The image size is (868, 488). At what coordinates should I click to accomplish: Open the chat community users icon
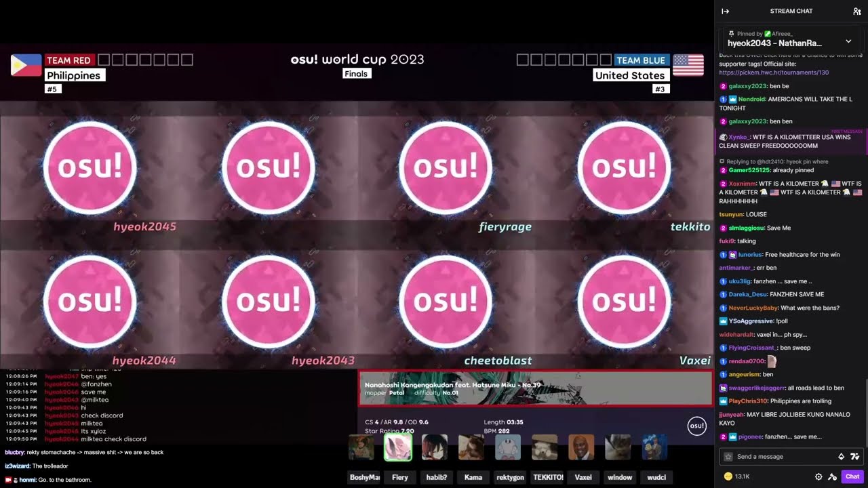[856, 11]
